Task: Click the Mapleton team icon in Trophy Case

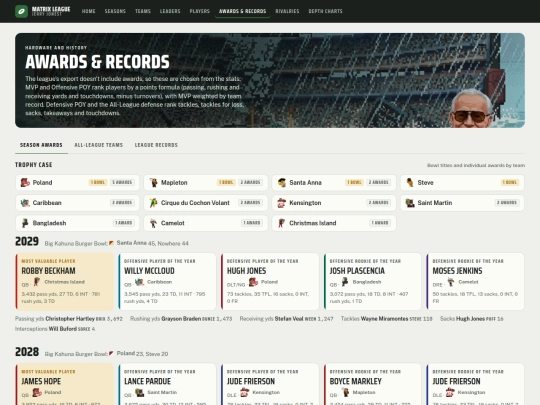Action: click(154, 183)
